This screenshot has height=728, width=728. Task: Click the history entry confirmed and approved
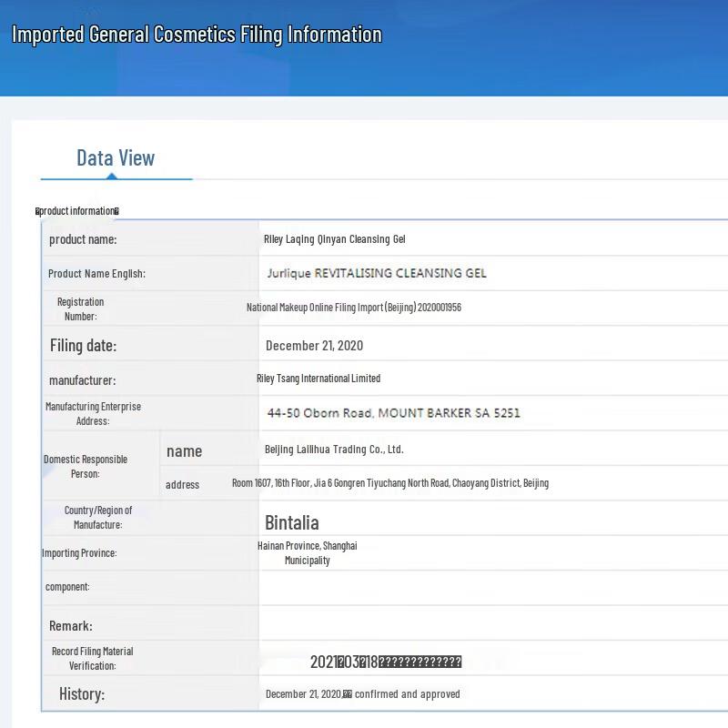362,694
